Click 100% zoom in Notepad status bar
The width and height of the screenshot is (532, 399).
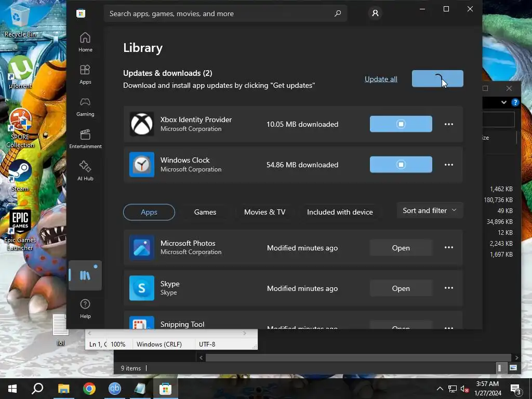pos(118,344)
